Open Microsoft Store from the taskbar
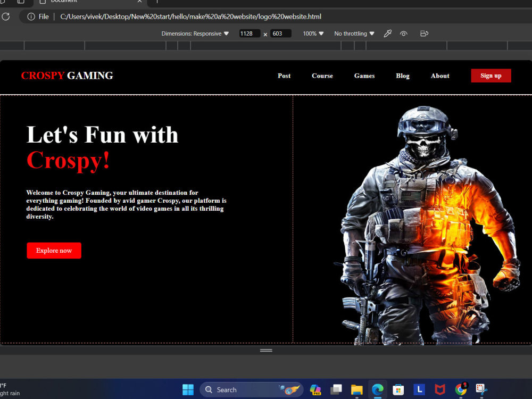 point(398,389)
